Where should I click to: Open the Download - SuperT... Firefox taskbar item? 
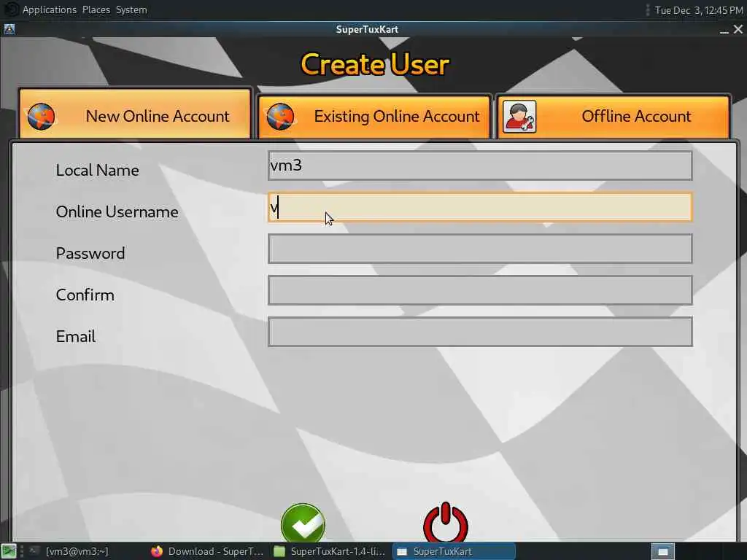point(208,551)
